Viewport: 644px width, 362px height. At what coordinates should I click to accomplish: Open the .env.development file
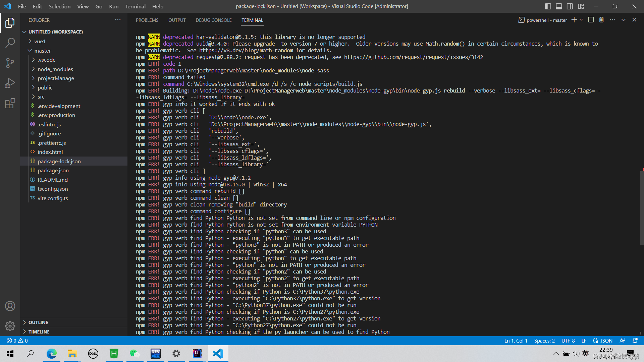pyautogui.click(x=59, y=106)
